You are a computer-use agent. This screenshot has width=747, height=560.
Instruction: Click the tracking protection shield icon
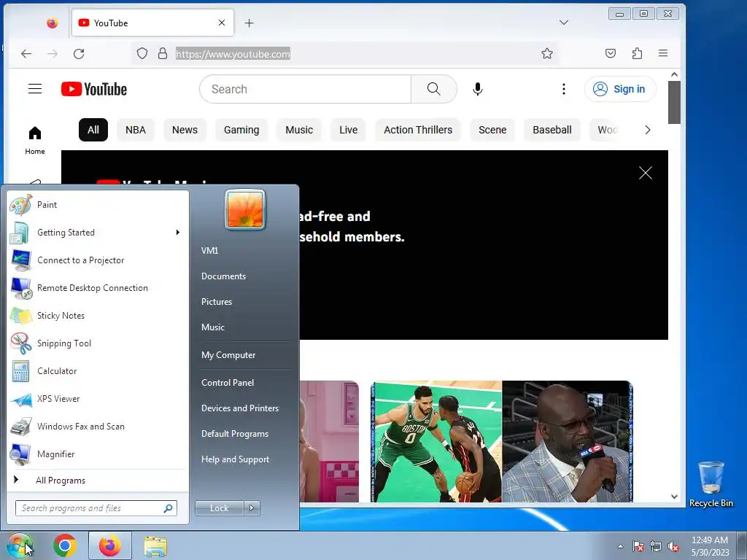click(142, 53)
